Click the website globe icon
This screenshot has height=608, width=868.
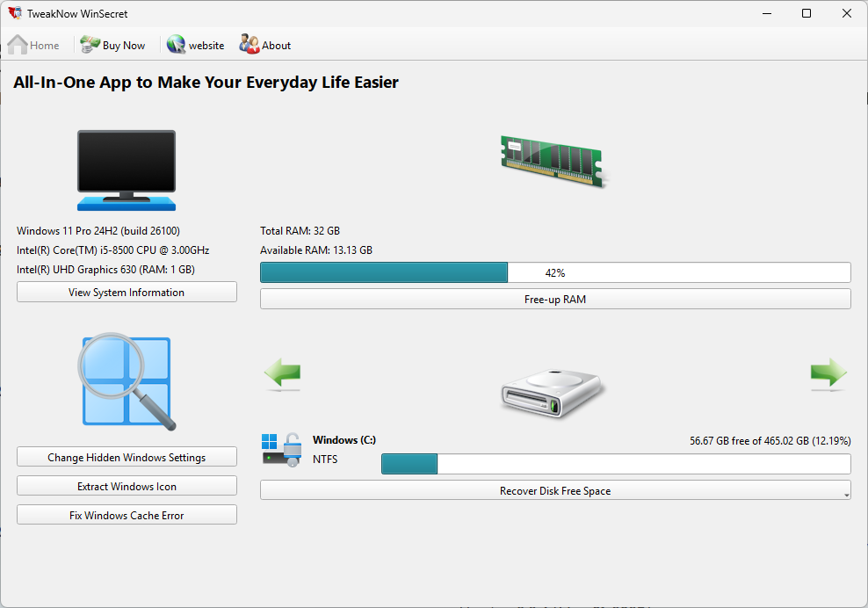click(x=176, y=45)
